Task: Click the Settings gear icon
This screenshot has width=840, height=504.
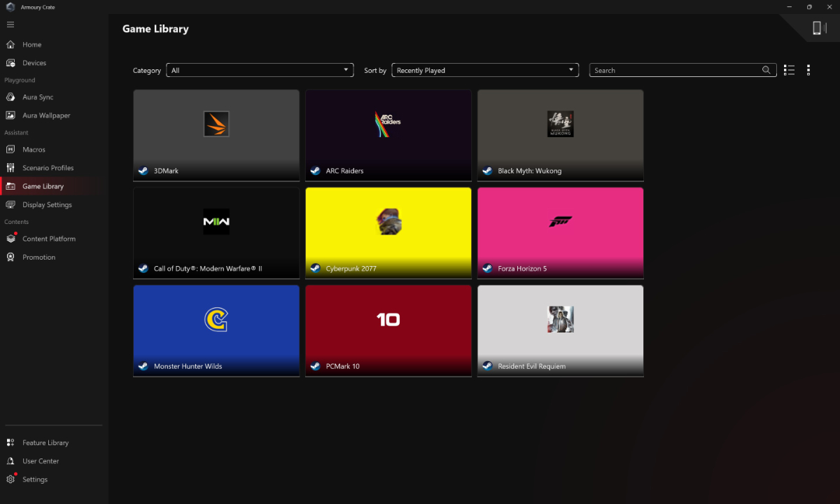Action: click(x=10, y=479)
